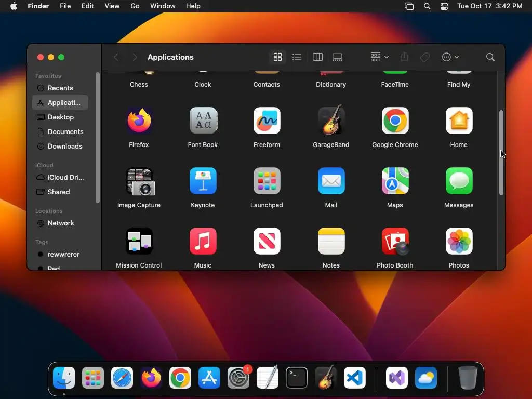Select the Messages app icon

(459, 181)
